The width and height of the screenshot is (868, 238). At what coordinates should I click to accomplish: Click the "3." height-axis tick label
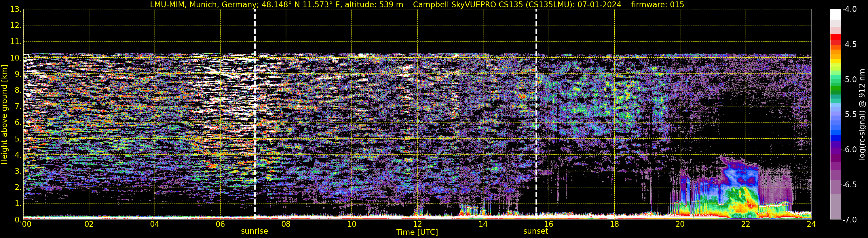point(18,171)
